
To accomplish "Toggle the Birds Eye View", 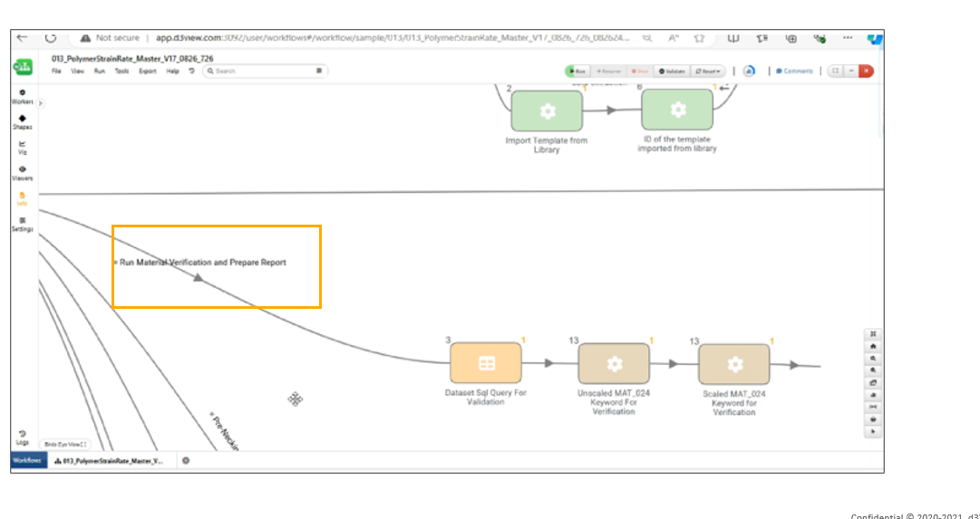I will click(65, 445).
